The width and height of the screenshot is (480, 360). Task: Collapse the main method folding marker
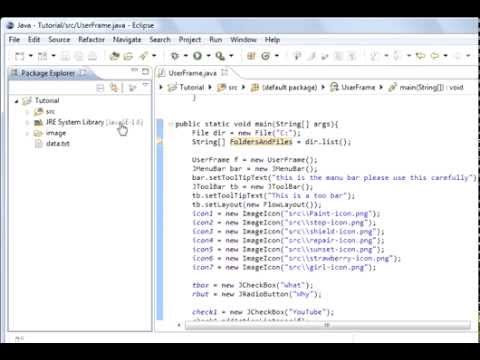pos(170,124)
